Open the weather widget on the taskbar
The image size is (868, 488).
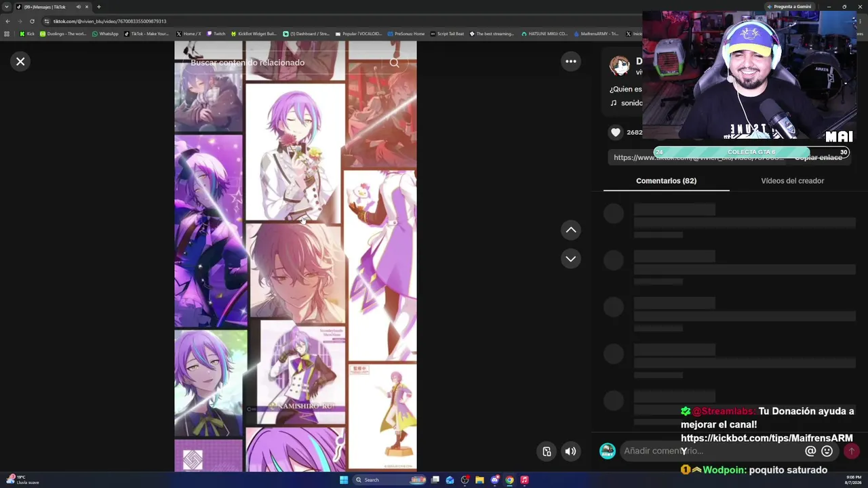tap(23, 480)
